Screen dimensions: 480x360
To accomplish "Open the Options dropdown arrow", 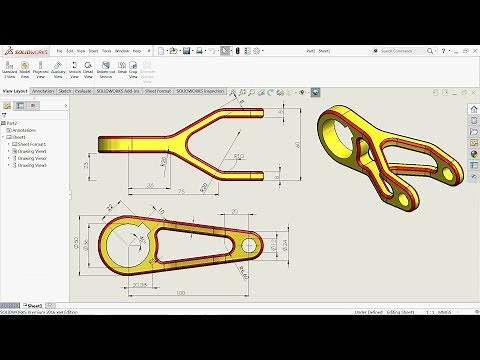I will pos(263,51).
